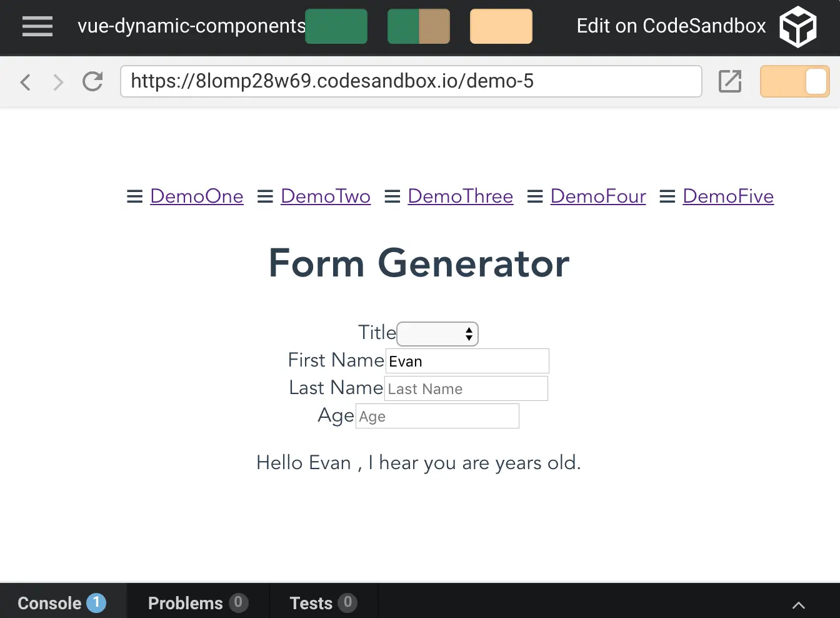
Task: Click the Edit on CodeSandbox link
Action: (x=671, y=26)
